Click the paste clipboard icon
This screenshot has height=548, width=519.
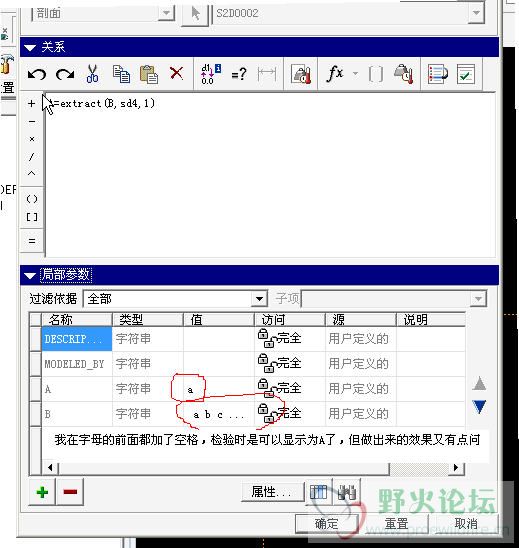[149, 74]
